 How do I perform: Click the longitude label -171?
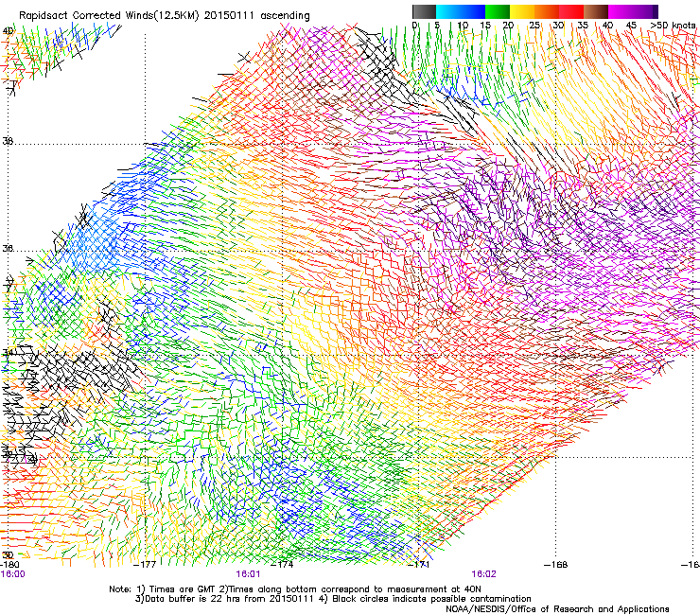pos(419,565)
